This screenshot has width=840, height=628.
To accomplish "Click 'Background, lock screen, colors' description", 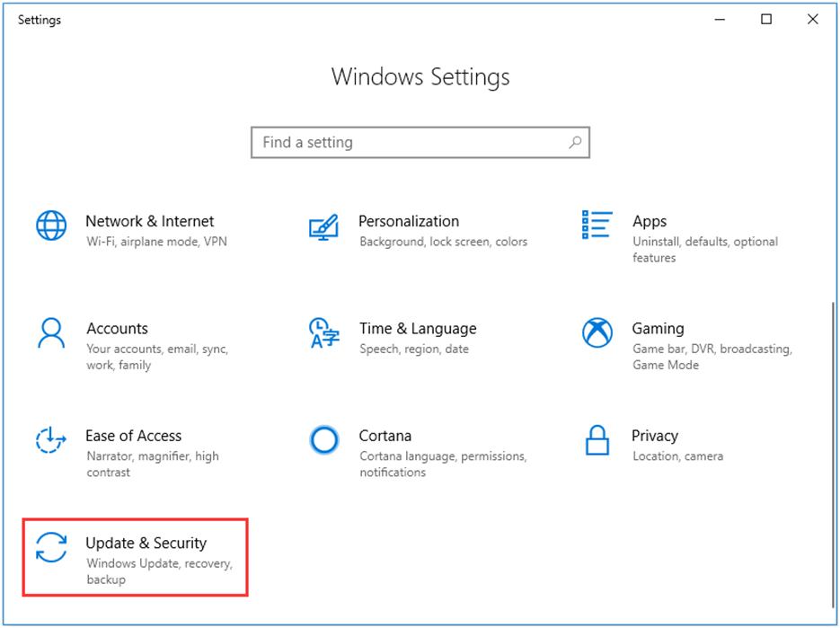I will (x=444, y=242).
